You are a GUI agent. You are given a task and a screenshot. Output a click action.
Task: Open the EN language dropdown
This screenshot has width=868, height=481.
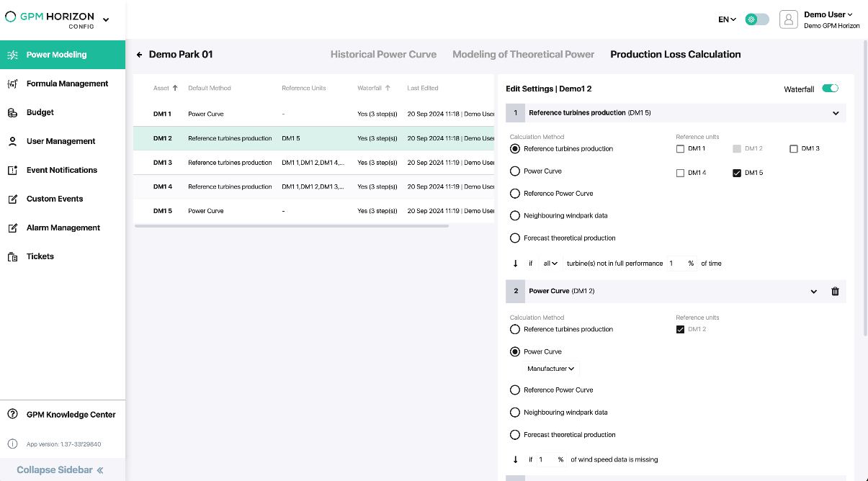point(727,19)
